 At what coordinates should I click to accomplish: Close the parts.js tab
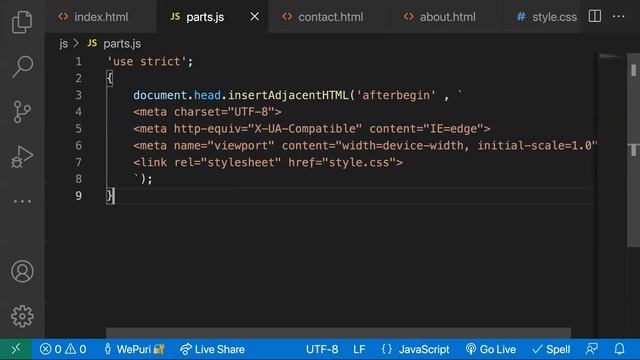(x=255, y=17)
